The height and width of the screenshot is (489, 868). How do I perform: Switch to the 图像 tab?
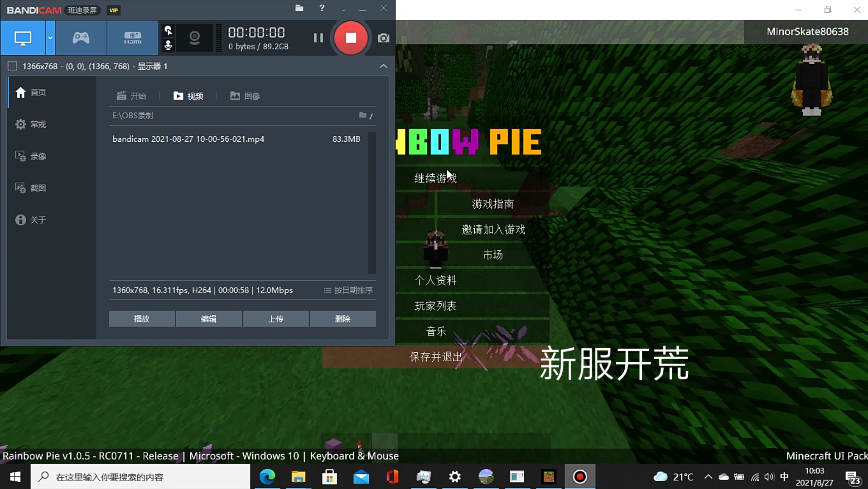[x=245, y=96]
